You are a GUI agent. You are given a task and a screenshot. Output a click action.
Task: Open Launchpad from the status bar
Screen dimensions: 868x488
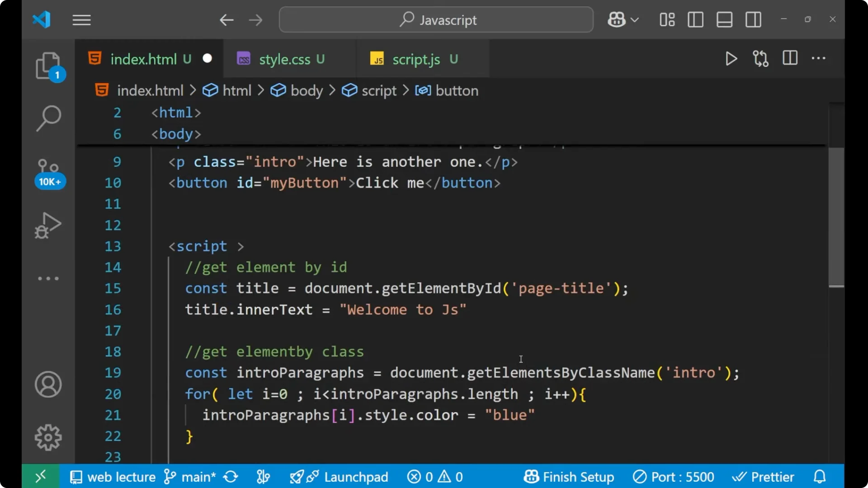point(356,477)
